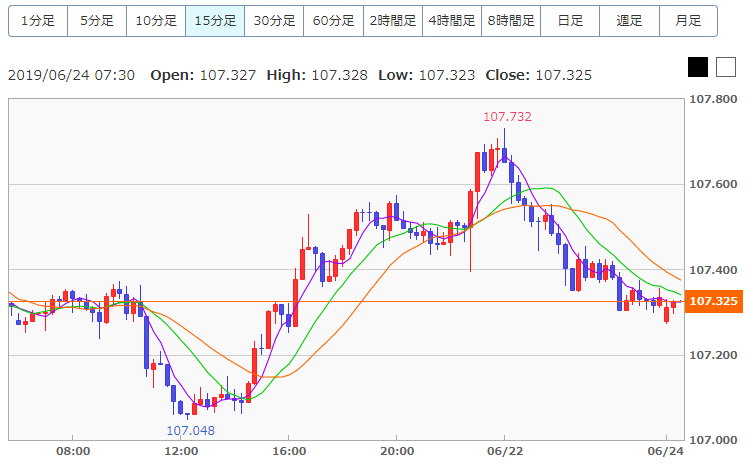Click the 16:00 time axis label
The image size is (751, 466).
coord(289,452)
